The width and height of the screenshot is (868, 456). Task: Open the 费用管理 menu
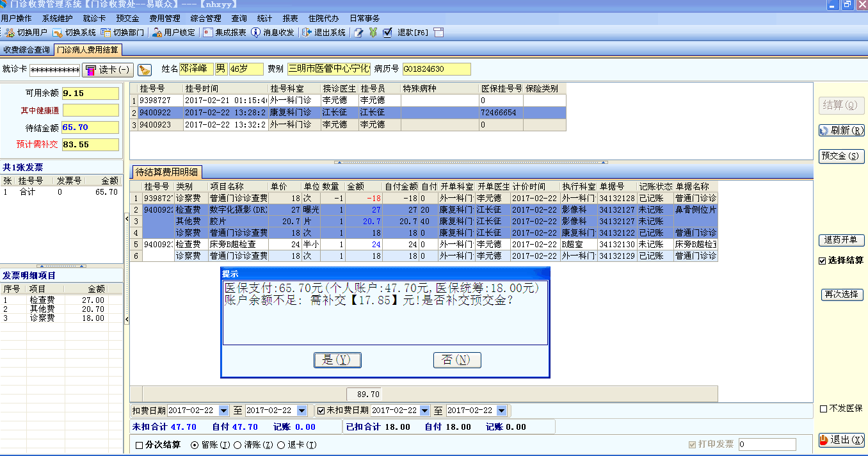[165, 19]
